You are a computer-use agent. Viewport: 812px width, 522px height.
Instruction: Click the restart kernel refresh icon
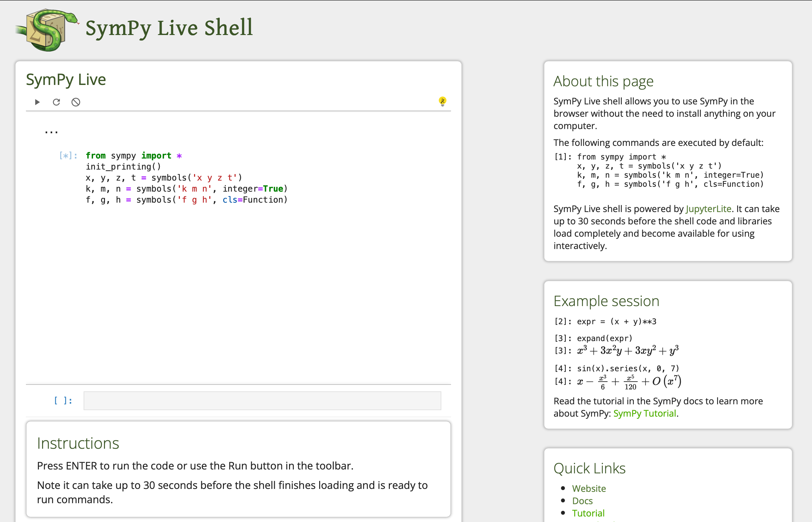(57, 102)
